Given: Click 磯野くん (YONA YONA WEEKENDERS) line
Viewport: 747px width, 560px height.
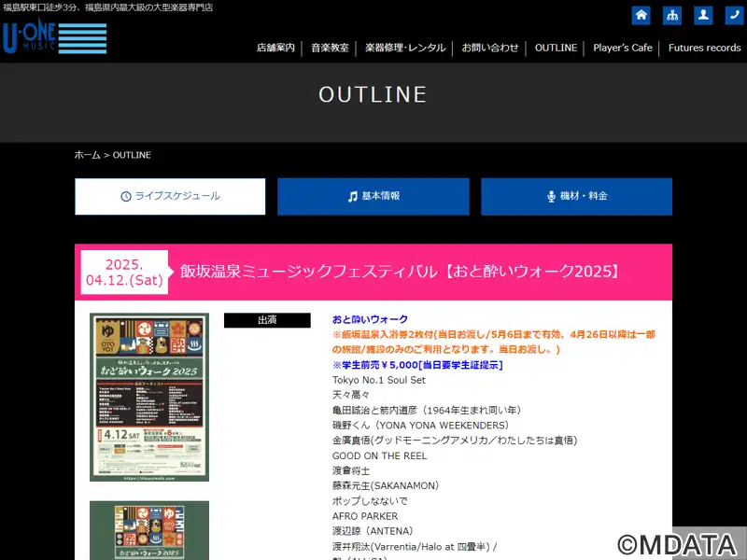Looking at the screenshot, I should pyautogui.click(x=421, y=426).
